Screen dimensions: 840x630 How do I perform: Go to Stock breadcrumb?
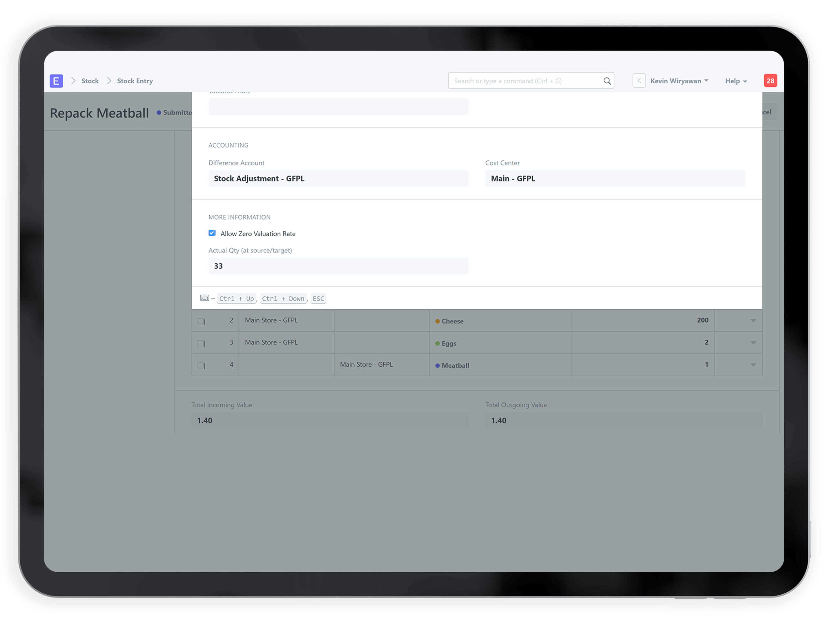(90, 81)
